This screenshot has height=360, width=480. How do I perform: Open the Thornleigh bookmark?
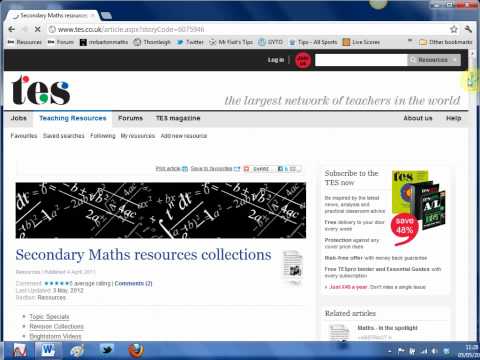(x=152, y=42)
